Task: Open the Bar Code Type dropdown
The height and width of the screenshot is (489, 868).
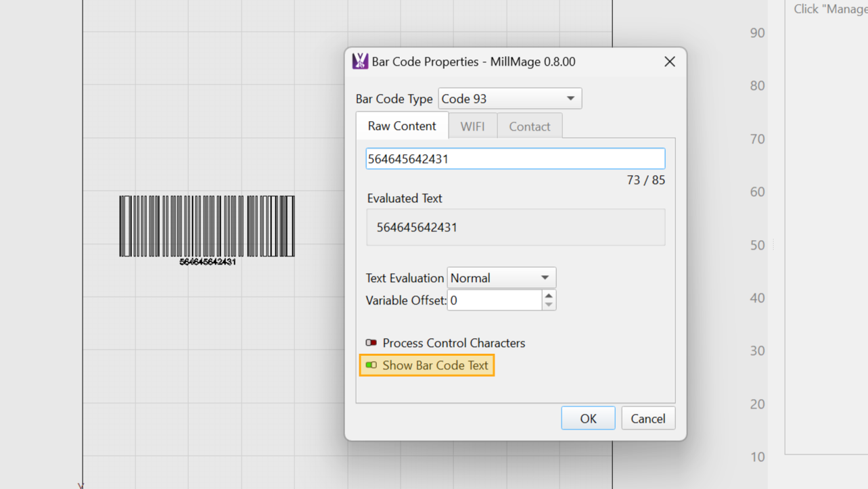Action: coord(509,99)
